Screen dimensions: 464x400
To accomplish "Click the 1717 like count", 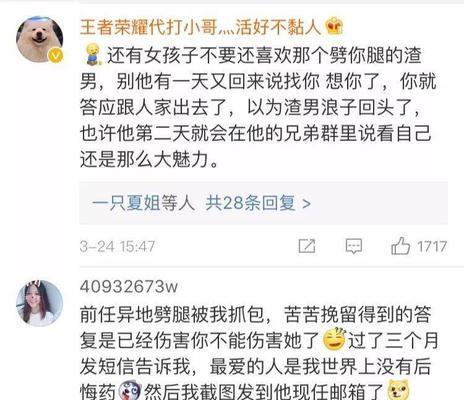I will pyautogui.click(x=432, y=247).
